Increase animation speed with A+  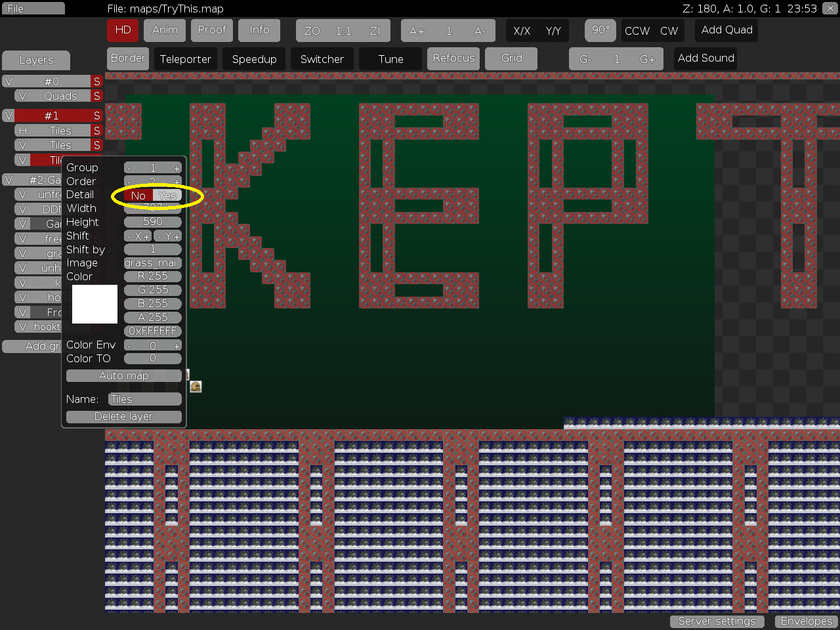[417, 31]
